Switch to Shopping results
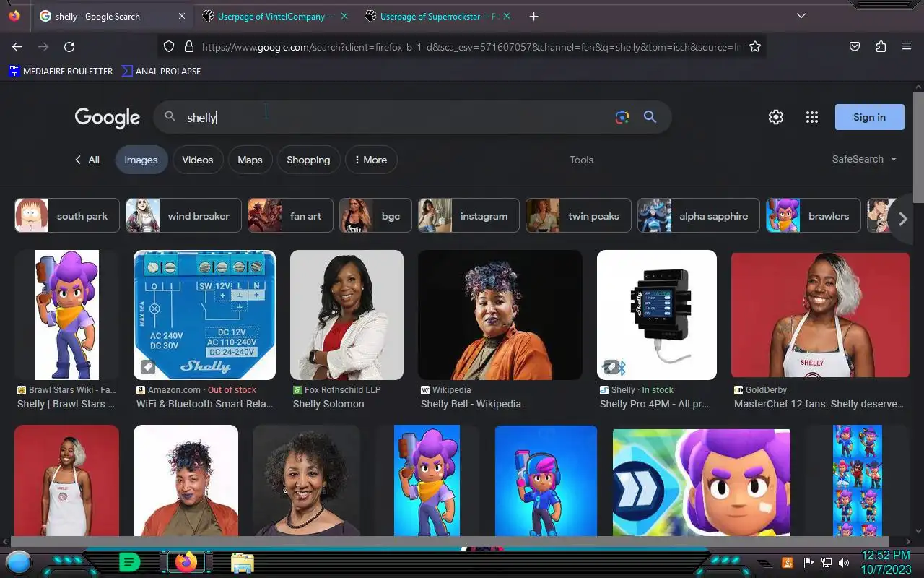The width and height of the screenshot is (924, 578). [x=308, y=160]
